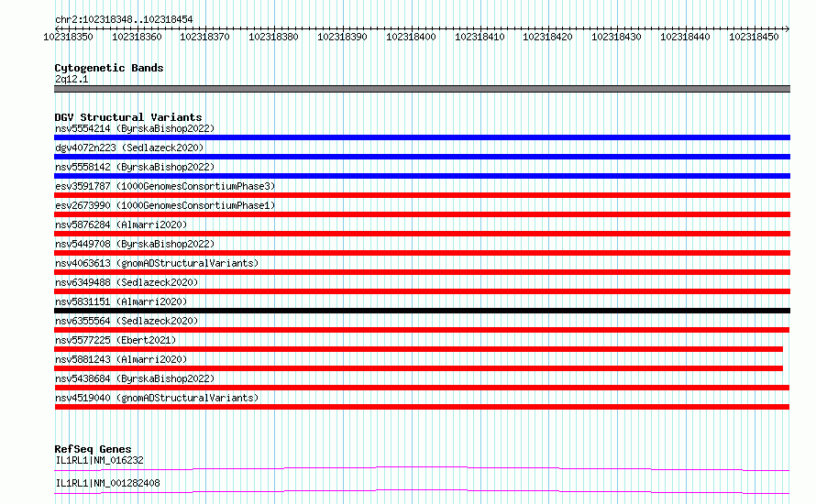Click the red bar for nsv5438684
The image size is (816, 504).
click(x=422, y=388)
